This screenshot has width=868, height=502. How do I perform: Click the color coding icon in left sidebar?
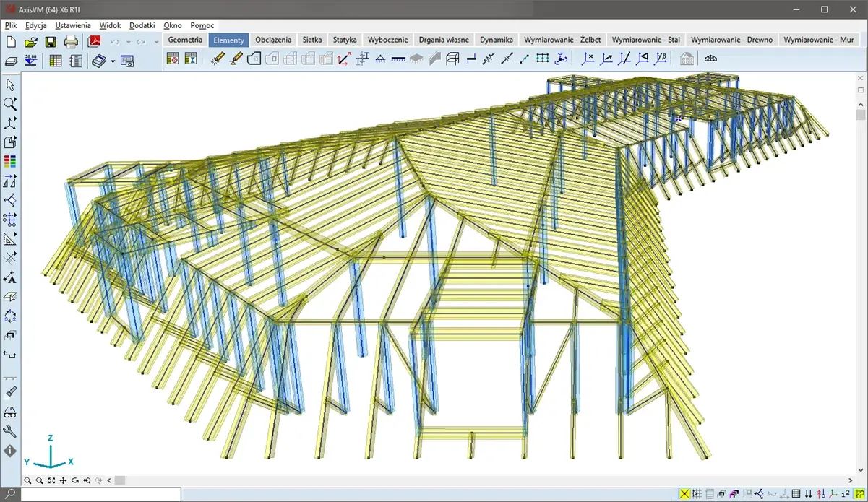10,161
